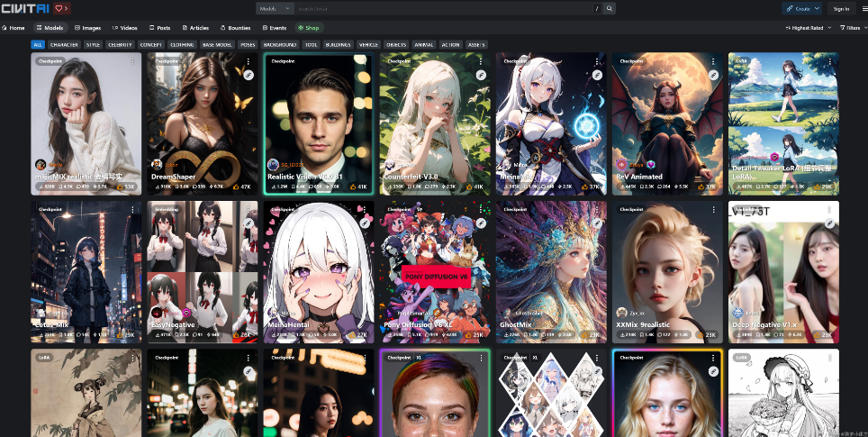868x437 pixels.
Task: Click the Create button
Action: [797, 8]
